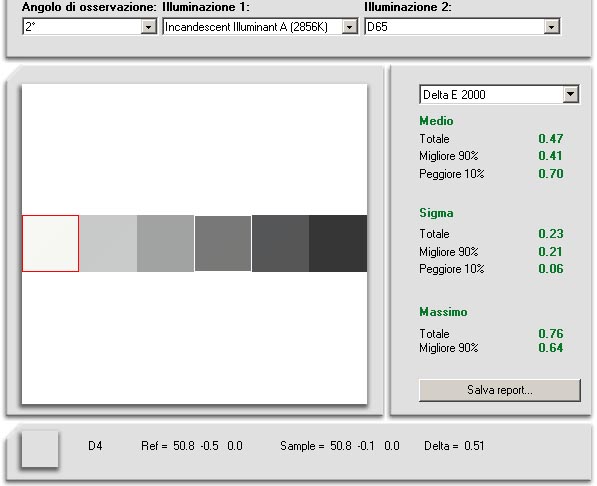Open the Angolo di osservazione dropdown arrow
Image resolution: width=597 pixels, height=486 pixels.
148,27
